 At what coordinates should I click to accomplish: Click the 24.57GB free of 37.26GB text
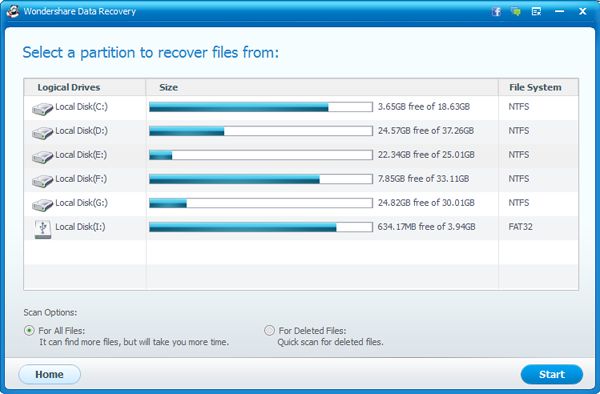426,131
